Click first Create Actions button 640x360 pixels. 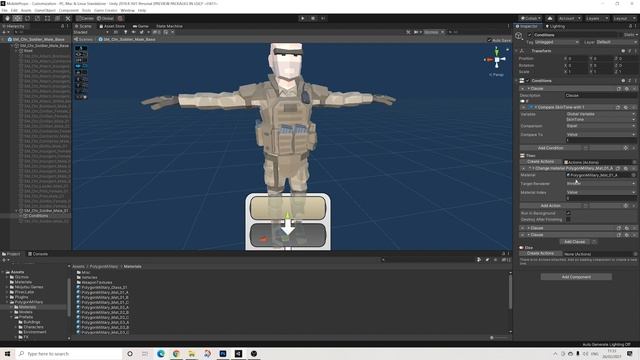tap(540, 162)
